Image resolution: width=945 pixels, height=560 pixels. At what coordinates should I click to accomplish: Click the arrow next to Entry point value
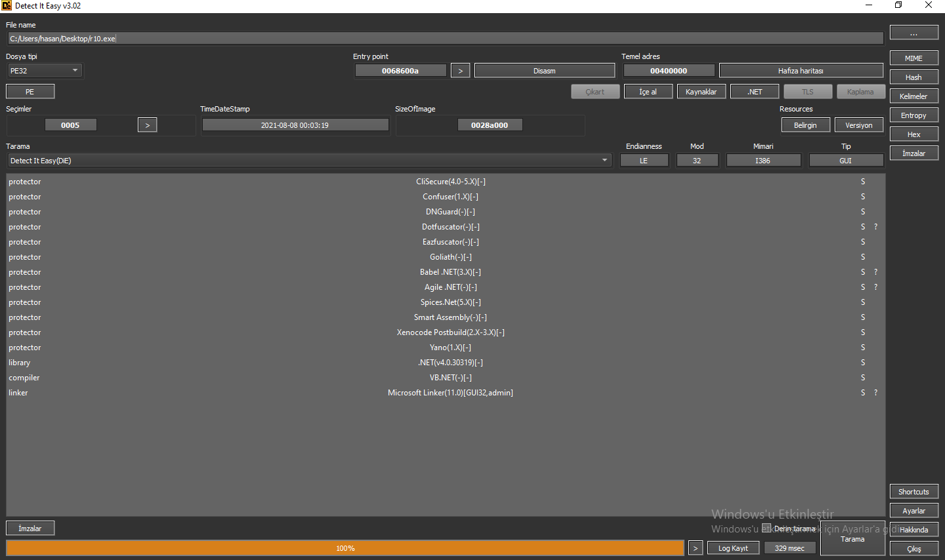click(x=461, y=71)
